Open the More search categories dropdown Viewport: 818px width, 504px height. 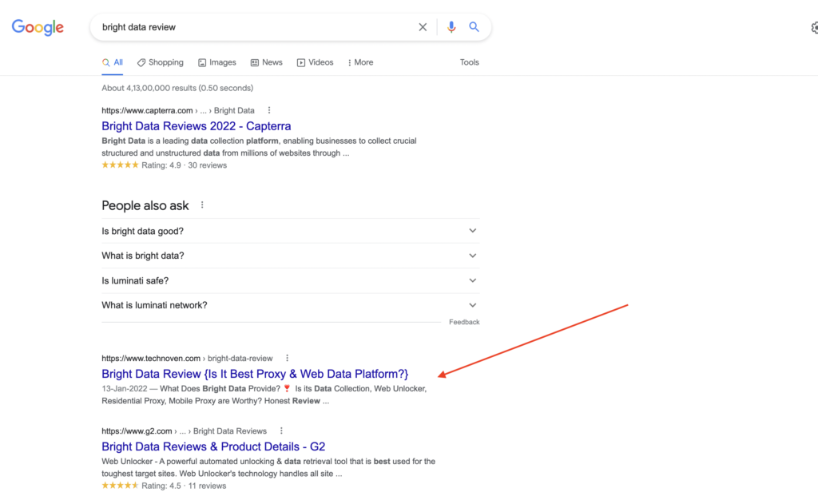[x=360, y=62]
